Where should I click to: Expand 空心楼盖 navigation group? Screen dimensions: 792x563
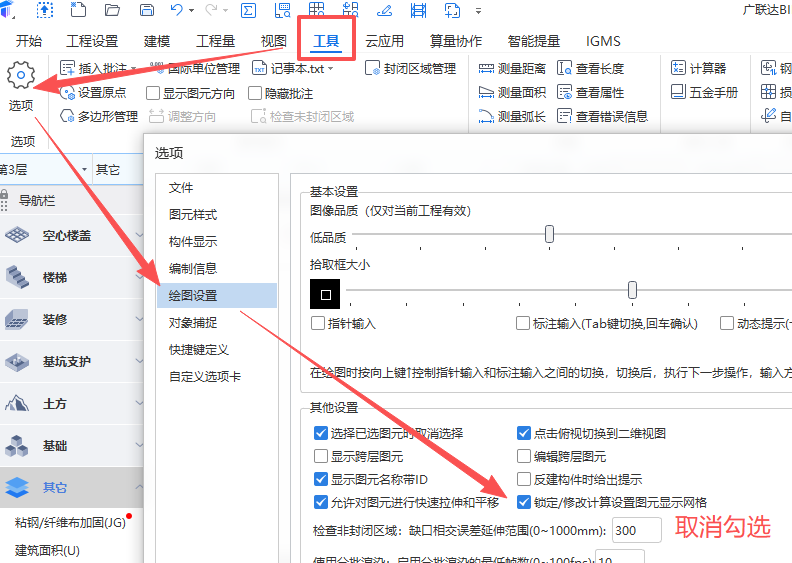[139, 235]
